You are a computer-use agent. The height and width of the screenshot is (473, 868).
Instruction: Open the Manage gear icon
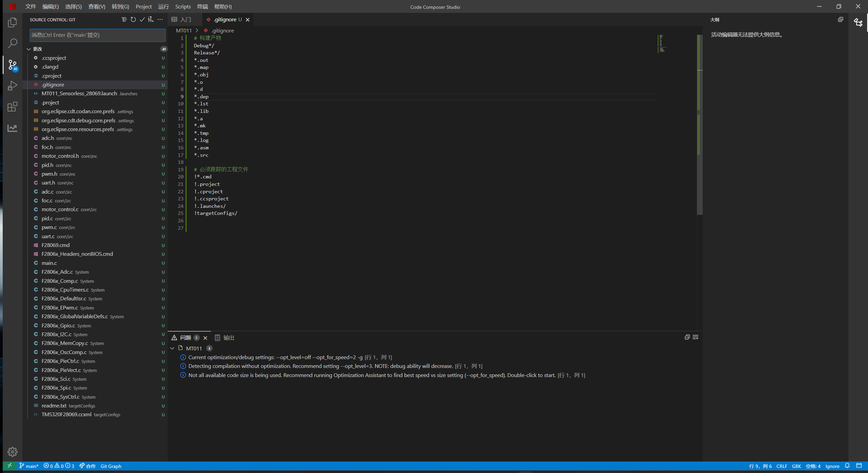13,452
